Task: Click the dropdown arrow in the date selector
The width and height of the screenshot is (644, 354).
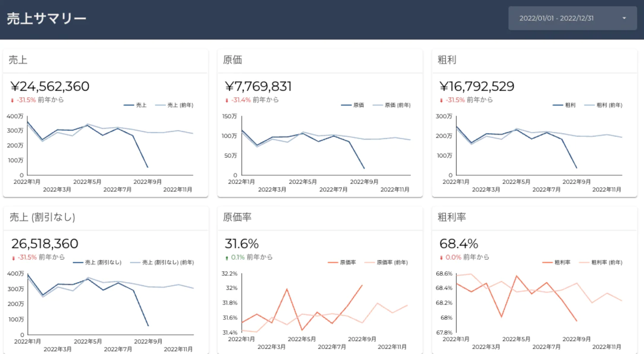Action: click(624, 18)
